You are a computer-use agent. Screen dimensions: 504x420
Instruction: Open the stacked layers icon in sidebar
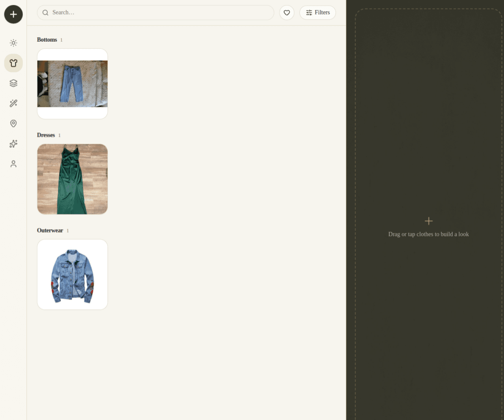(x=13, y=83)
